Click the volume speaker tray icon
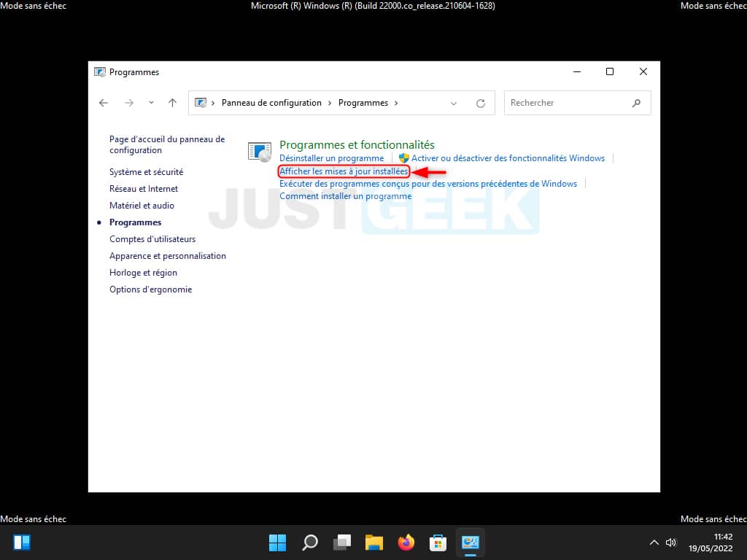Screen dimensions: 747x560 (671, 542)
